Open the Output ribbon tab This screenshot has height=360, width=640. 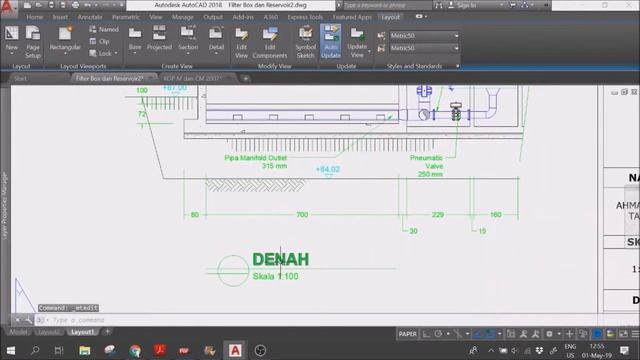coord(213,17)
